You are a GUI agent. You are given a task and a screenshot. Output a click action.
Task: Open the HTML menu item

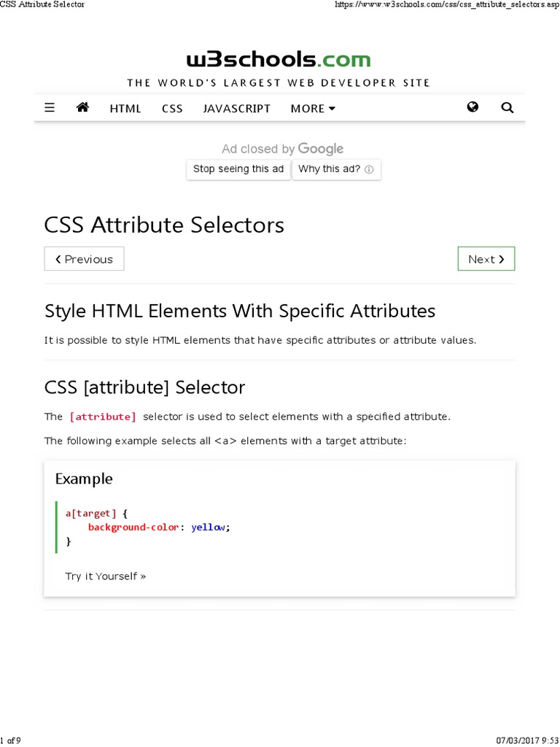tap(125, 109)
